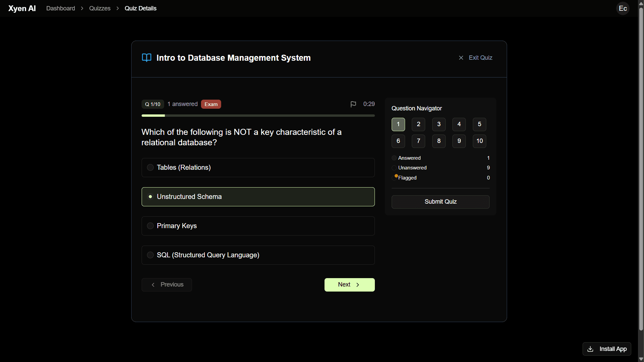The height and width of the screenshot is (362, 644).
Task: Select the Tables (Relations) radio option
Action: click(x=150, y=167)
